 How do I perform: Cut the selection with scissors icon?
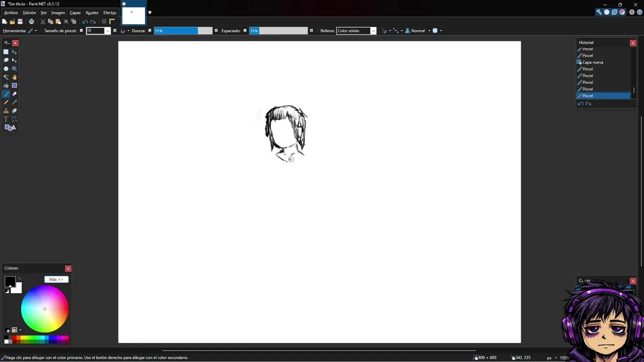43,22
